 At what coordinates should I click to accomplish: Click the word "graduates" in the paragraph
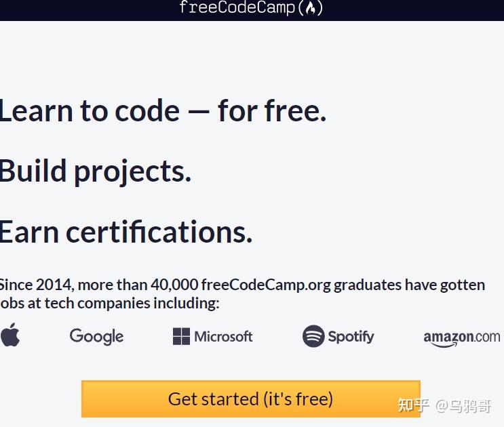click(368, 285)
